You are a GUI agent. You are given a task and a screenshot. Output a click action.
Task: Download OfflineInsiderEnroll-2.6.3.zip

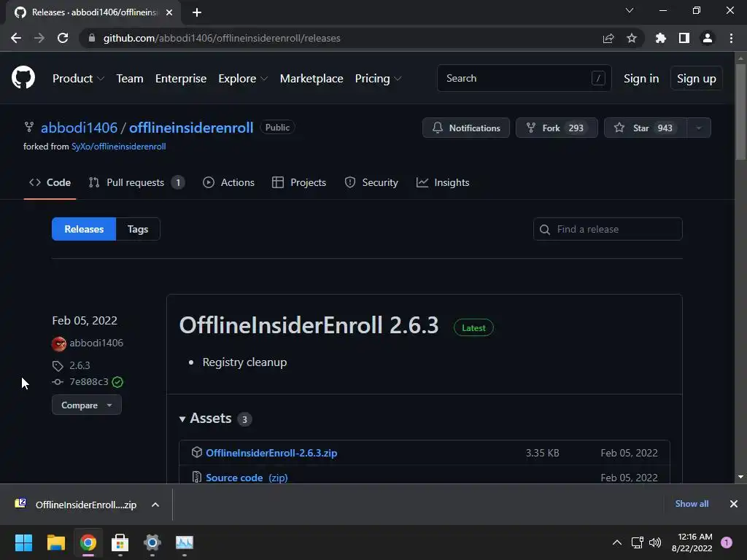coord(271,453)
